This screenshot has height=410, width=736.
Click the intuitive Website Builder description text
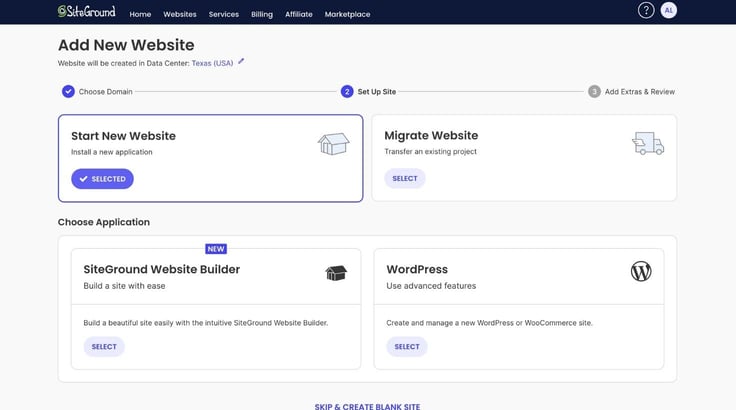[206, 323]
